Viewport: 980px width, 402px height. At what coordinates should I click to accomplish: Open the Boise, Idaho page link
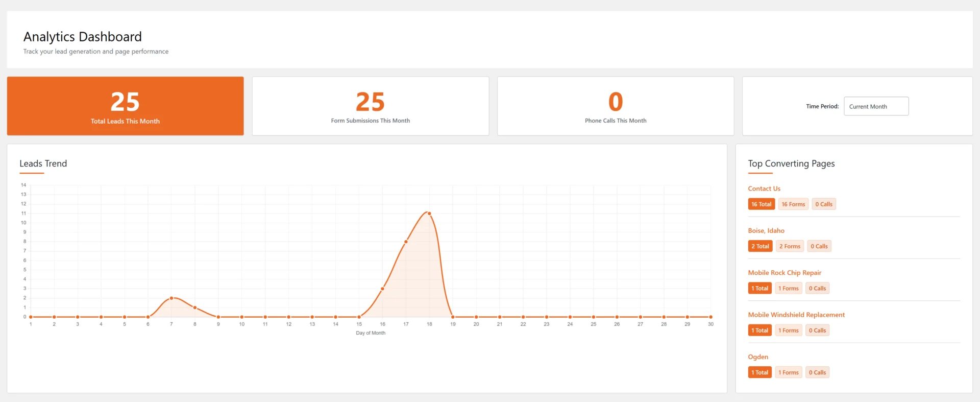766,231
